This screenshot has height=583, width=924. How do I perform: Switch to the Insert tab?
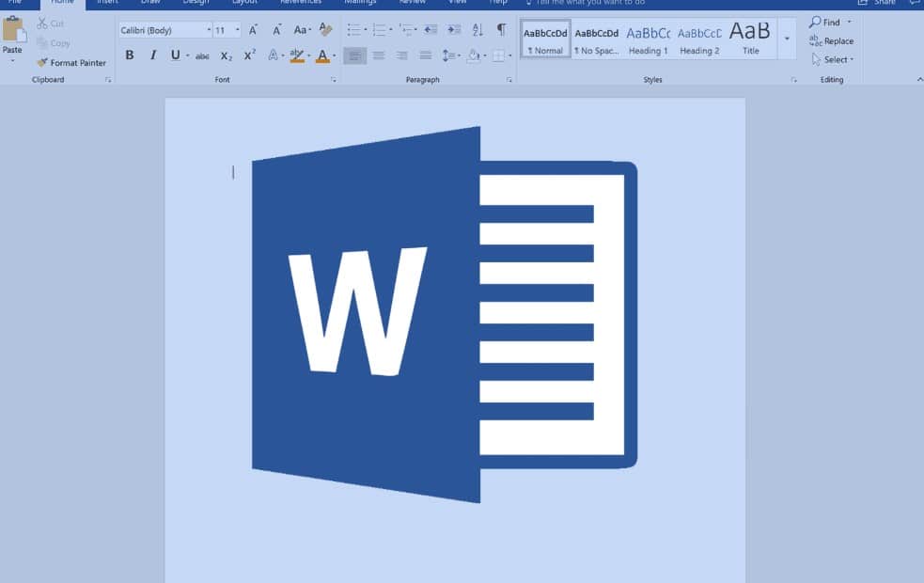[107, 3]
